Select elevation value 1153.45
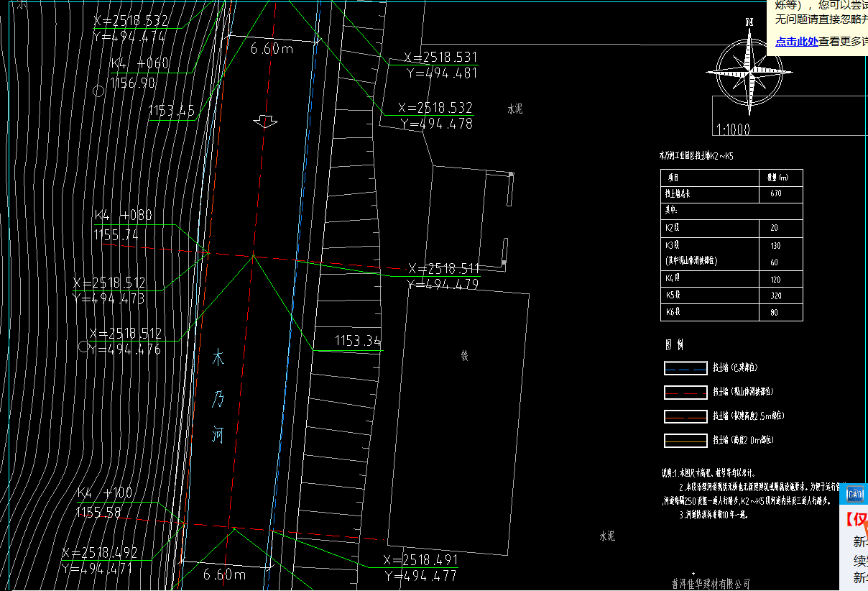868x591 pixels. coord(172,111)
